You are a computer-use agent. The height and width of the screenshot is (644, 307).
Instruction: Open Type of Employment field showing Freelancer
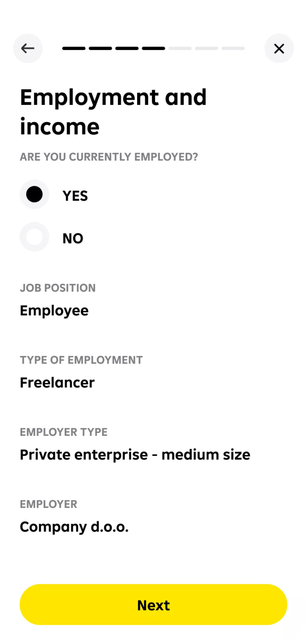pos(57,383)
